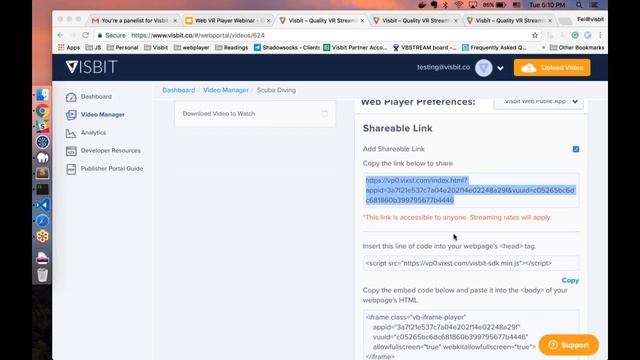Click the Copy link under script field

[570, 280]
